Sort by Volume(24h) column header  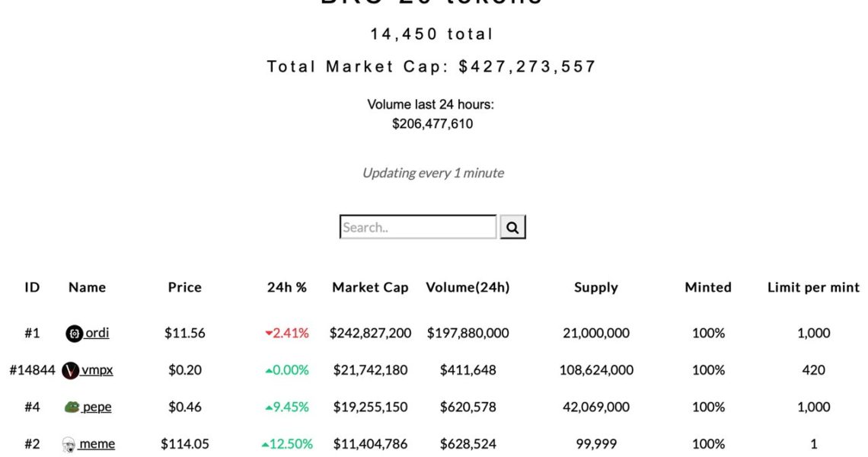click(468, 287)
